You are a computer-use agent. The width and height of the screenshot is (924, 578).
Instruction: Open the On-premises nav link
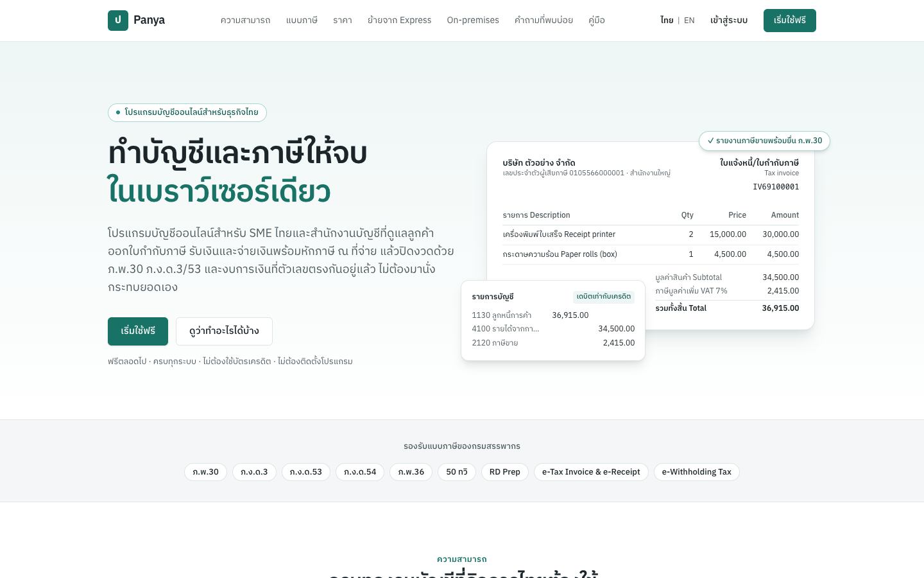coord(473,21)
